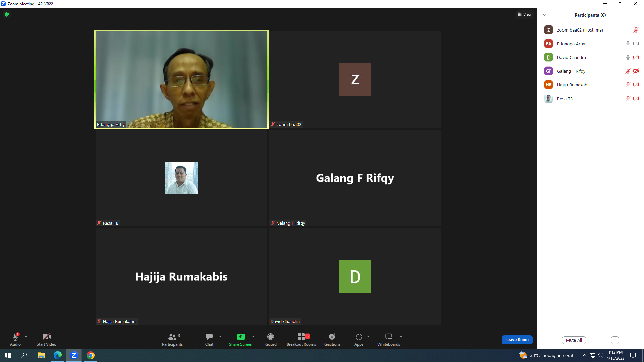This screenshot has height=362, width=644.
Task: Open Breakout Rooms
Action: pyautogui.click(x=301, y=339)
